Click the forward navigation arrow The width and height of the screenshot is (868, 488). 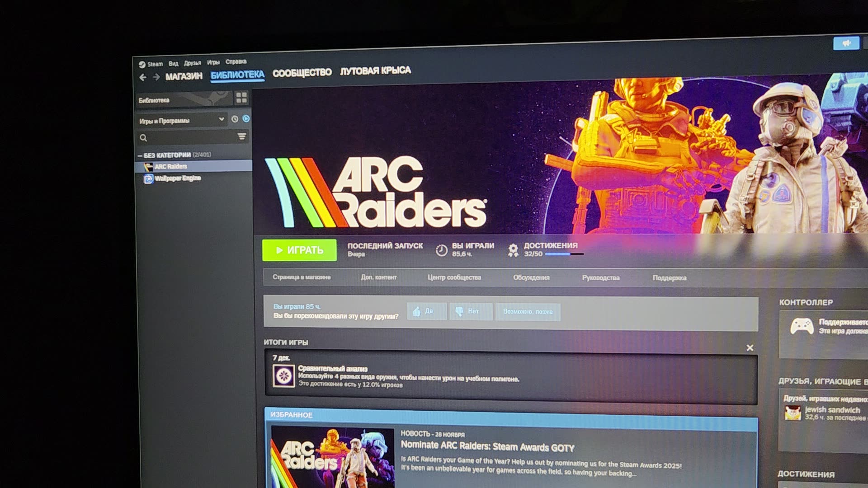click(156, 77)
